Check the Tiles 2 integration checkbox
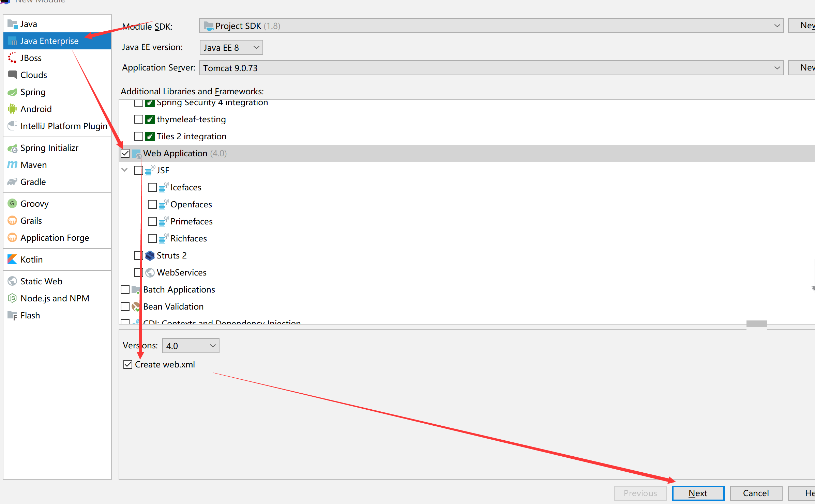Screen dimensions: 815x504 coord(139,136)
